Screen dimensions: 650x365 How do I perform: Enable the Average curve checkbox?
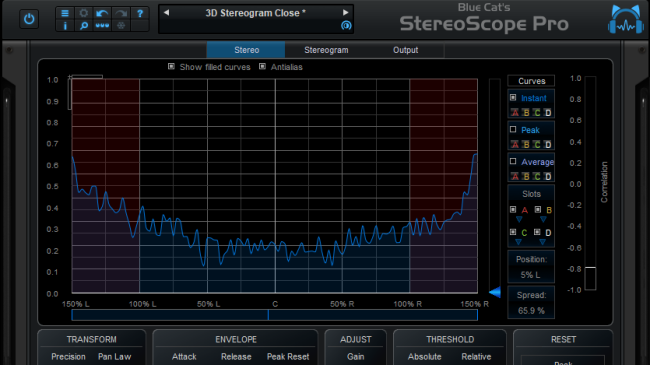(513, 161)
